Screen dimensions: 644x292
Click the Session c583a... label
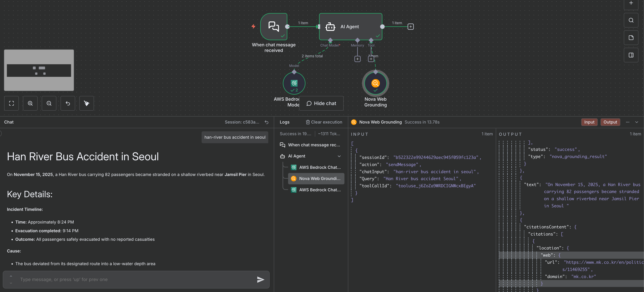tap(242, 122)
